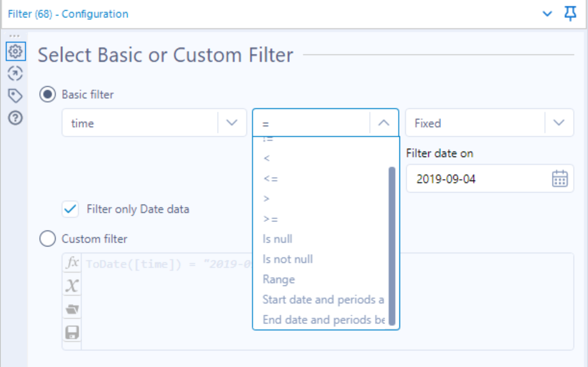The width and height of the screenshot is (588, 367).
Task: Choose "Is null" from operator list
Action: pos(277,239)
